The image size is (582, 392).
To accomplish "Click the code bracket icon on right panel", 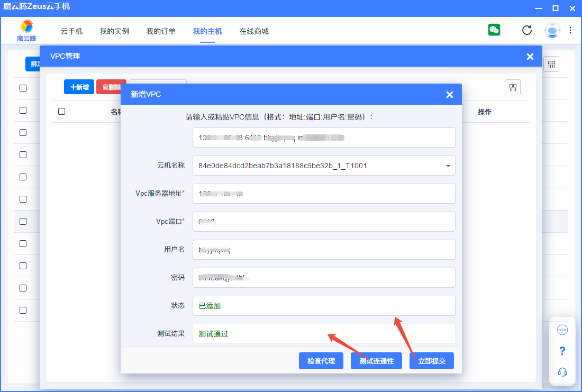I will pos(562,330).
